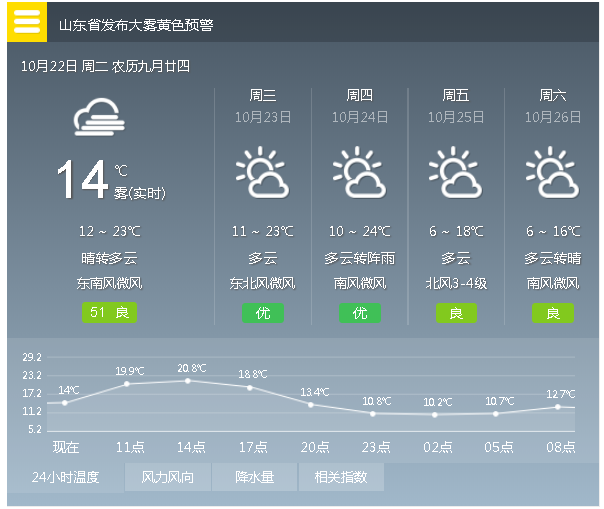Select the 24小时温度 tab
Screen dimensions: 604x509
pos(65,477)
